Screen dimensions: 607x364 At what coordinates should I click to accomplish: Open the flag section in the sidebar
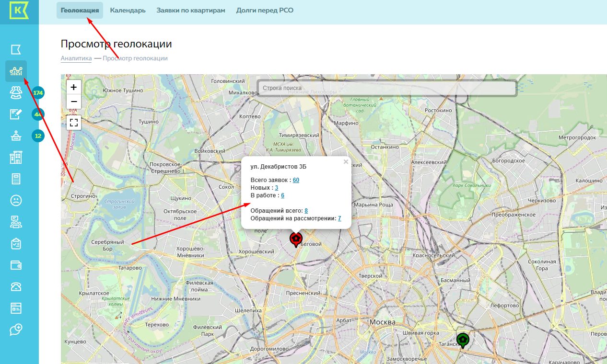(x=16, y=49)
